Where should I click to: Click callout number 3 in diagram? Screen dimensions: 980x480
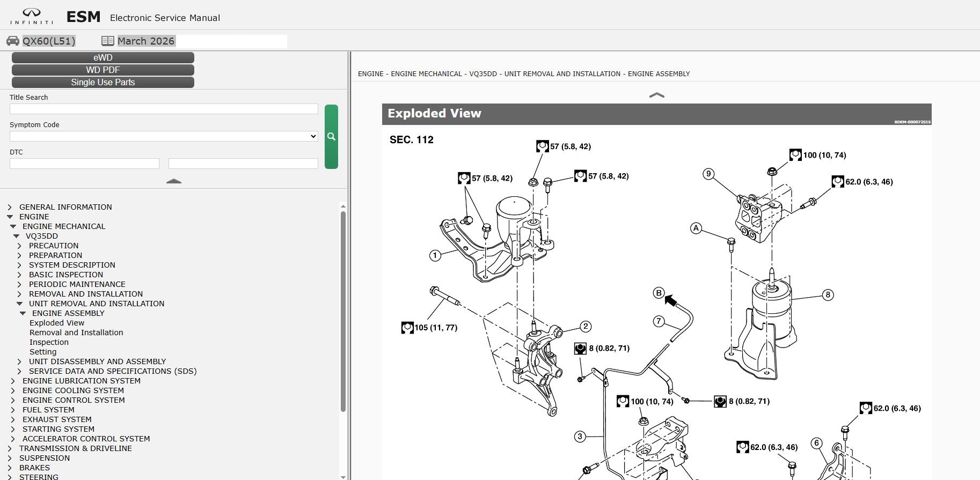580,437
